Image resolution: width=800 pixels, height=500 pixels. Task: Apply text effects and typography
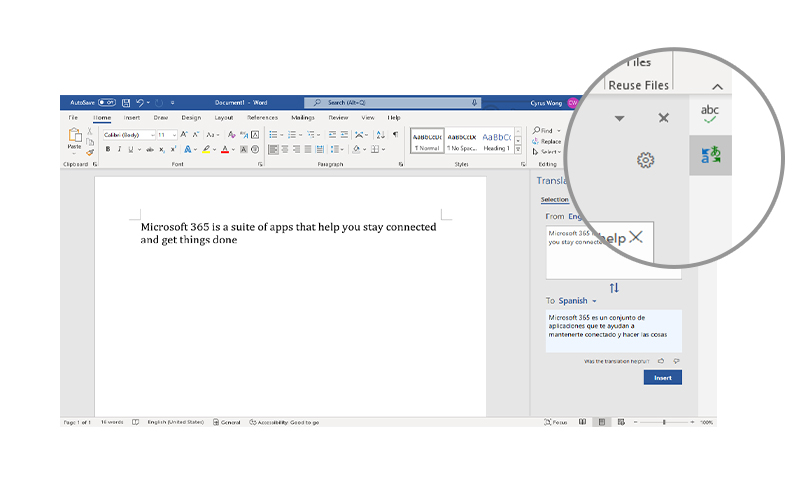[188, 149]
